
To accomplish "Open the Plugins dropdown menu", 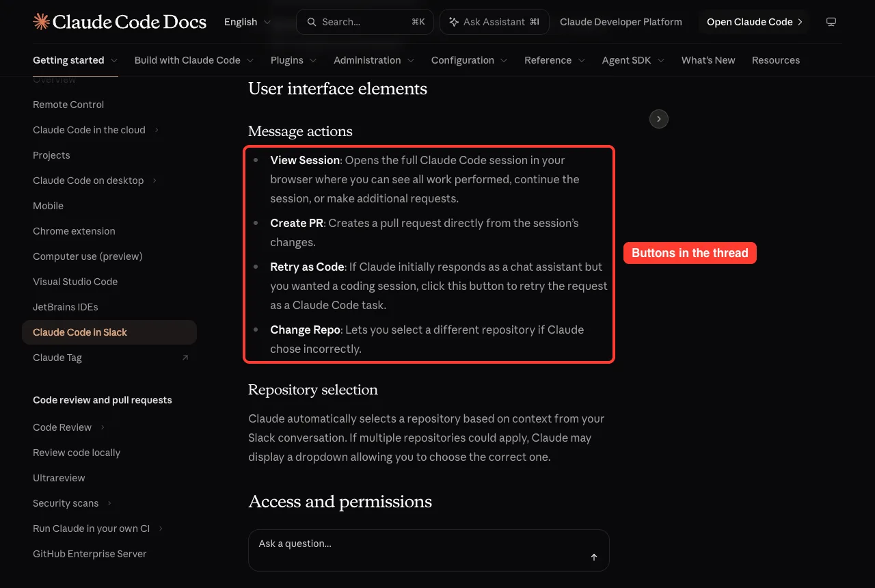I will coord(294,60).
